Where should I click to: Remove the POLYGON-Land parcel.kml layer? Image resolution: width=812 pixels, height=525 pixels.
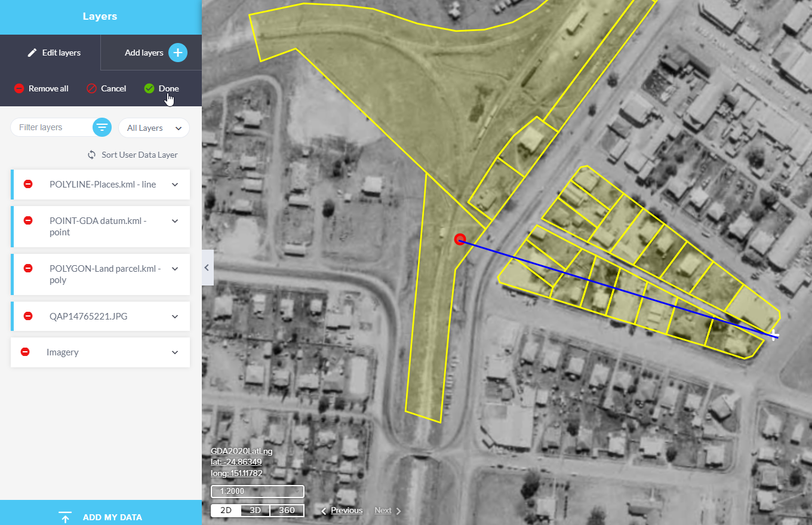coord(28,269)
